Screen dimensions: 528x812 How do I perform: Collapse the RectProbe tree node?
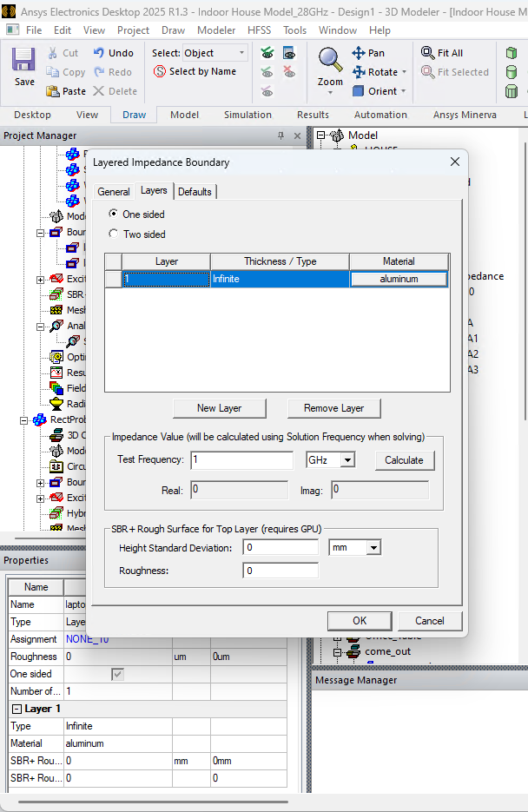pos(23,420)
